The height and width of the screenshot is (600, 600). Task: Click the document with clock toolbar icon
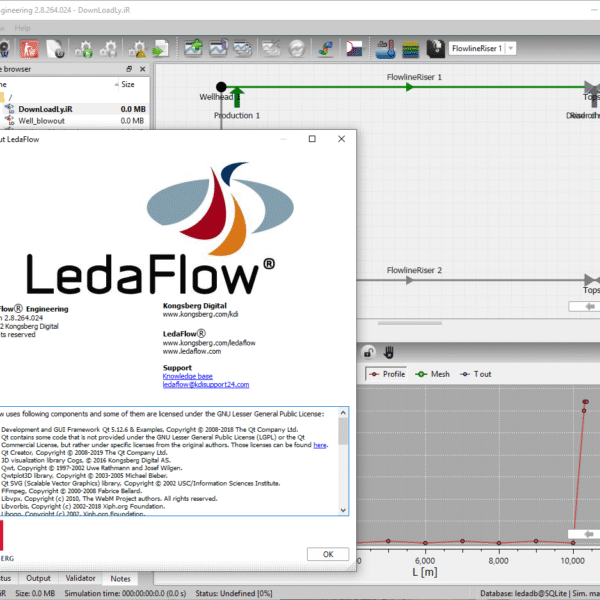[55, 49]
